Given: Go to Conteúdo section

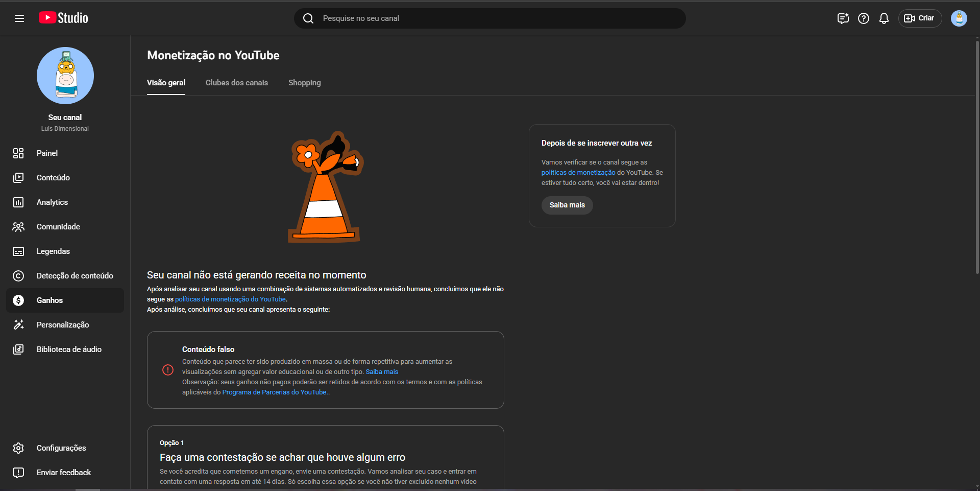Looking at the screenshot, I should pyautogui.click(x=53, y=178).
